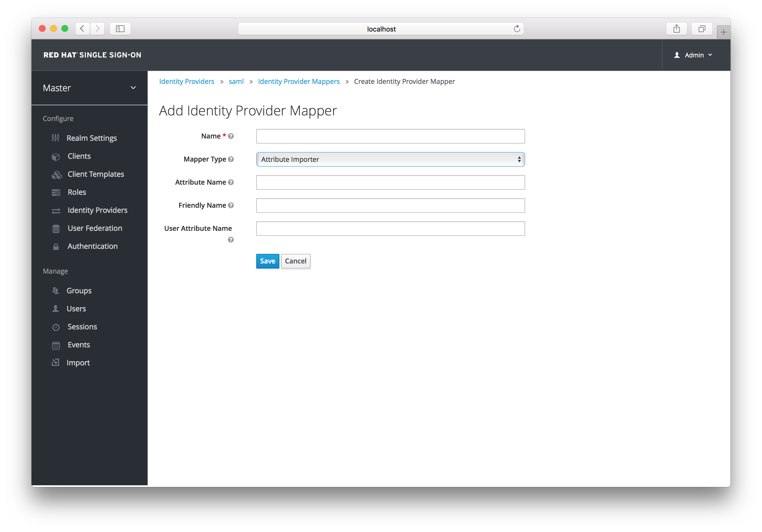This screenshot has height=532, width=762.
Task: Click the Clients icon
Action: tap(56, 156)
